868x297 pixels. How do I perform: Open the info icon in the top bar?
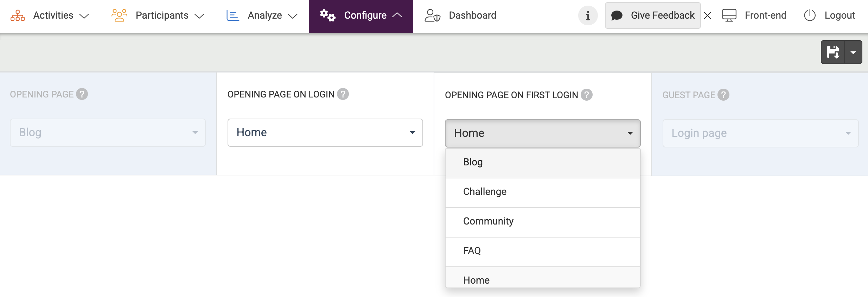pyautogui.click(x=588, y=15)
